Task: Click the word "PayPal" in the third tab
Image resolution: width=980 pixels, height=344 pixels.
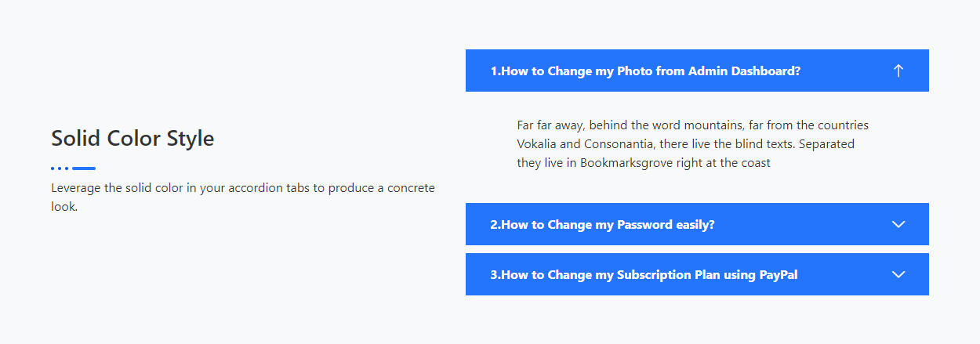Action: tap(779, 275)
